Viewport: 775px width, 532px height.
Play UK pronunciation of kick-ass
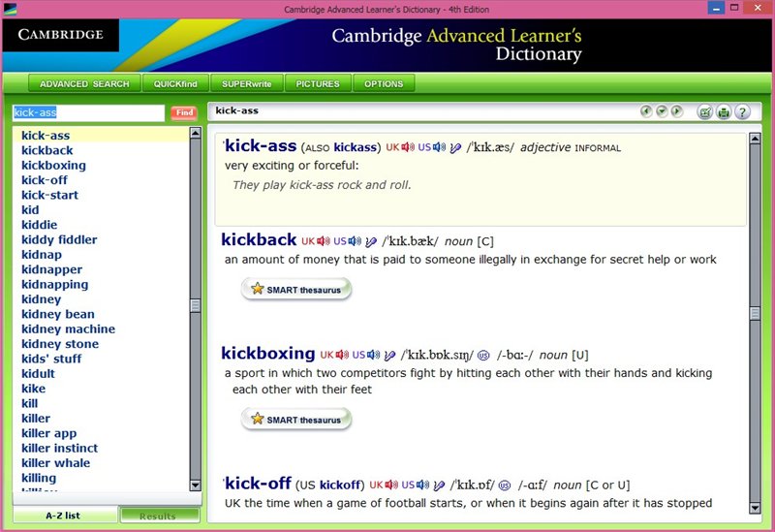[408, 147]
